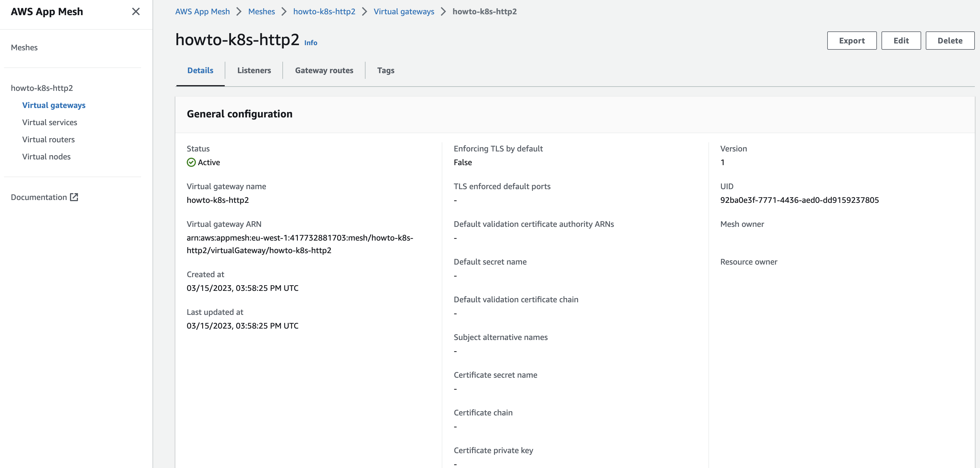Delete the virtual gateway

[950, 40]
